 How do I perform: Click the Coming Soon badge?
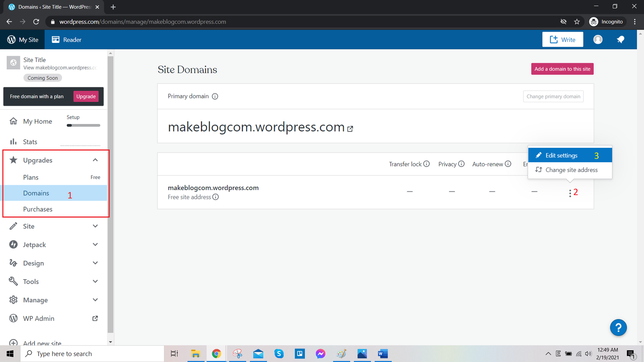(x=43, y=78)
